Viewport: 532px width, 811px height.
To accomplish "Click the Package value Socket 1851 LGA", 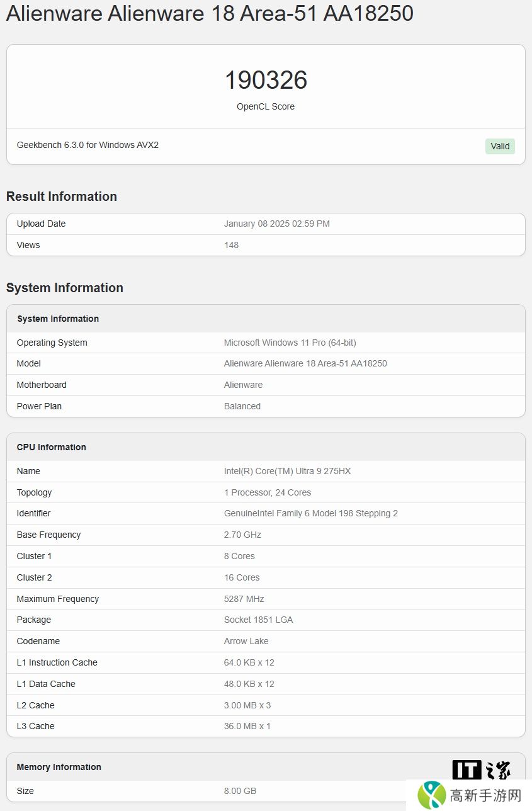I will click(258, 620).
